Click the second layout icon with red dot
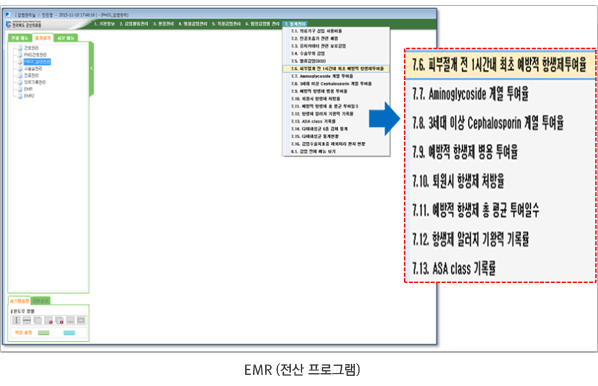 (x=59, y=320)
